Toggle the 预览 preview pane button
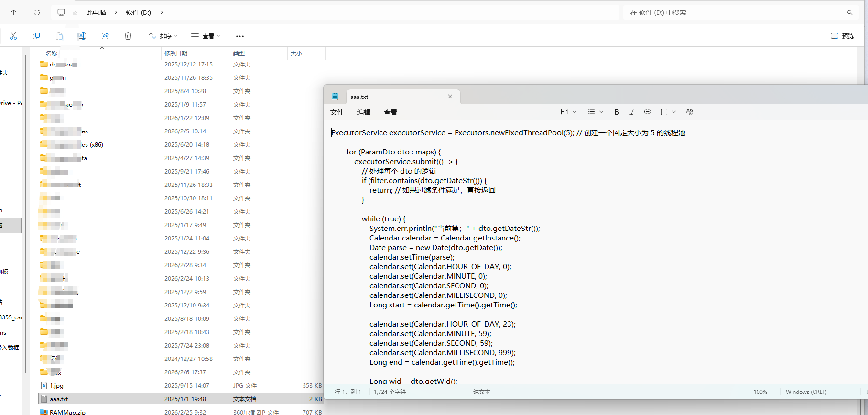This screenshot has height=415, width=868. (x=843, y=36)
